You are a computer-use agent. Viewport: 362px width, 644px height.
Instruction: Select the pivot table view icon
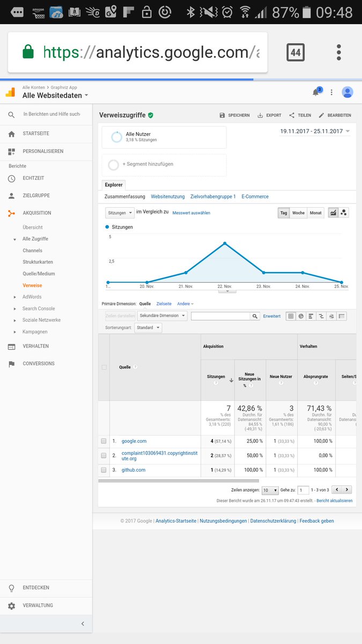click(342, 317)
